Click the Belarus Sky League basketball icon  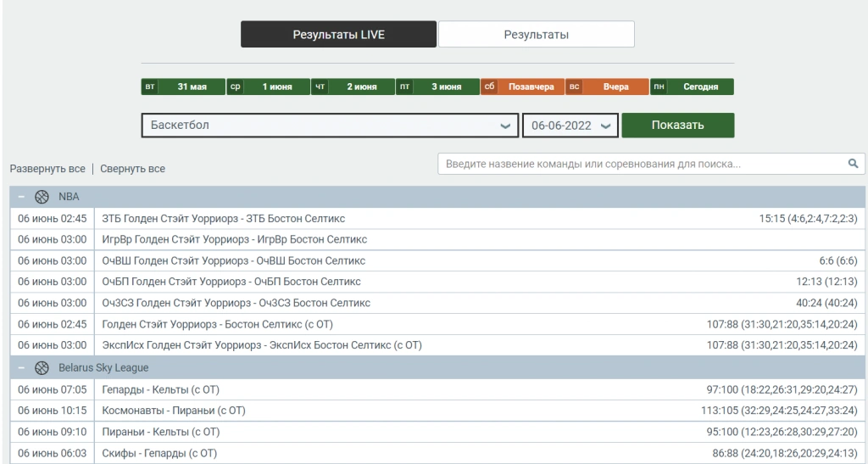coord(42,368)
